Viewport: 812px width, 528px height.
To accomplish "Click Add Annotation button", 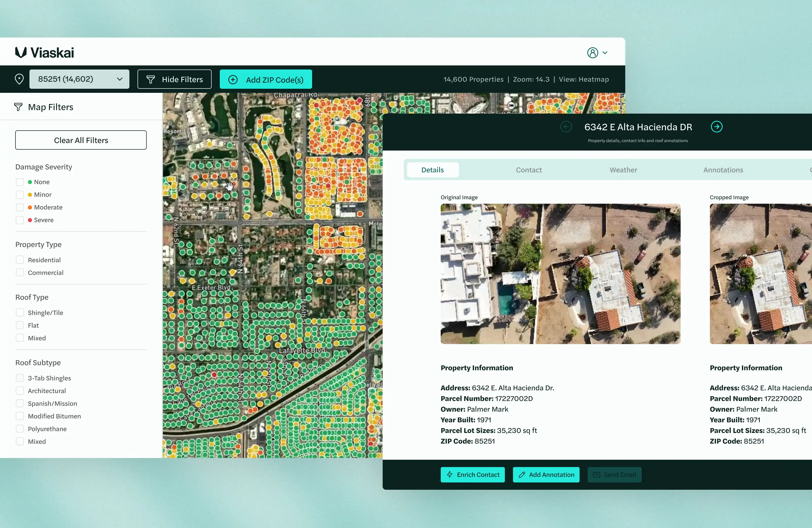I will [546, 474].
